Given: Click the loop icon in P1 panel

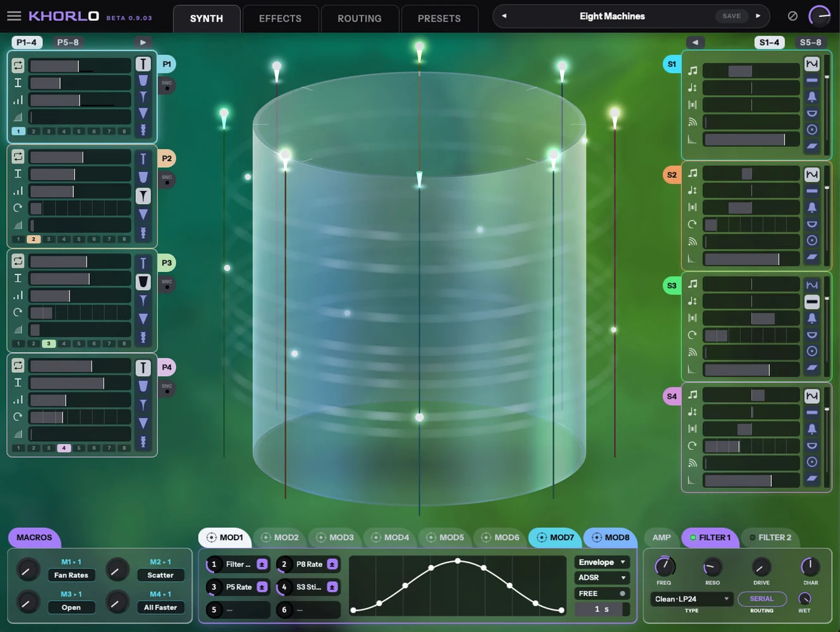Looking at the screenshot, I should tap(18, 65).
